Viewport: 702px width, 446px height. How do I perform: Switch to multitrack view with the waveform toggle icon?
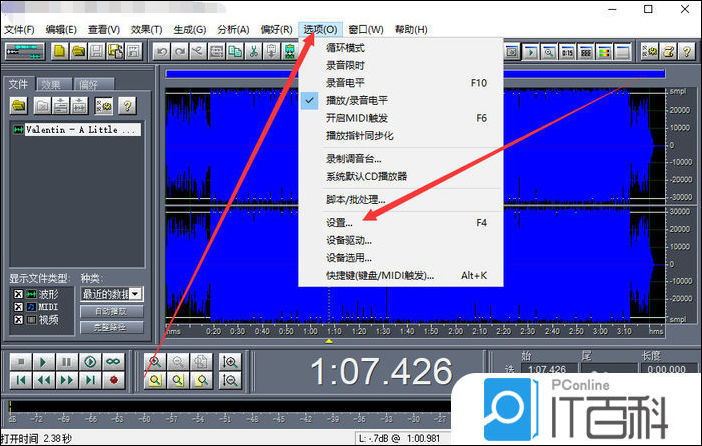[x=25, y=51]
